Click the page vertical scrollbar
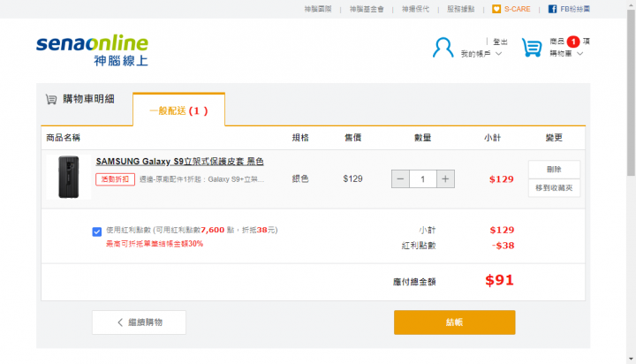The image size is (636, 364). (631, 94)
